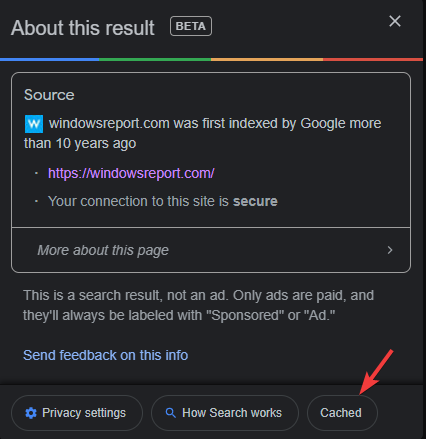Click the search result not an ad notice

pos(198,305)
